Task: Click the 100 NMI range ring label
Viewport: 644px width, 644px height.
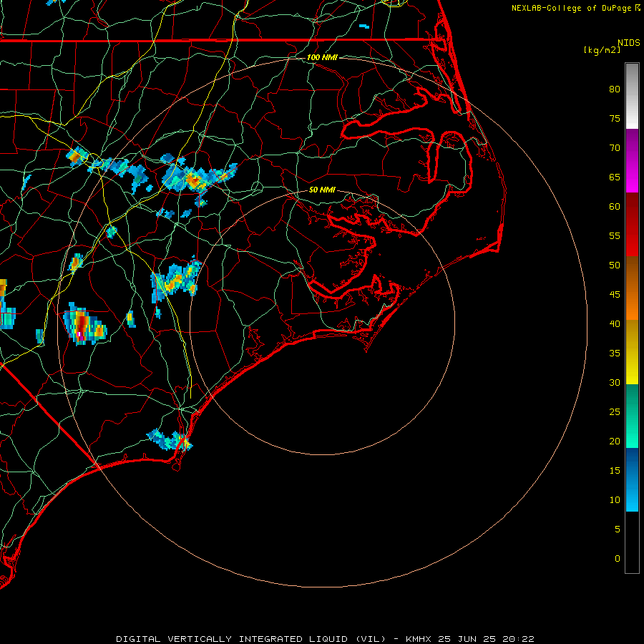Action: [x=322, y=57]
